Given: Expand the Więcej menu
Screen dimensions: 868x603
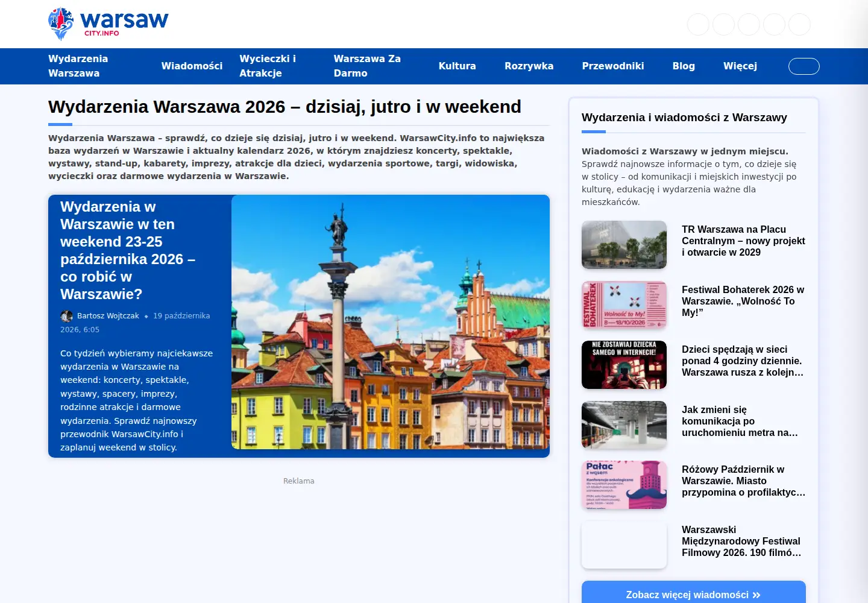Looking at the screenshot, I should point(740,66).
